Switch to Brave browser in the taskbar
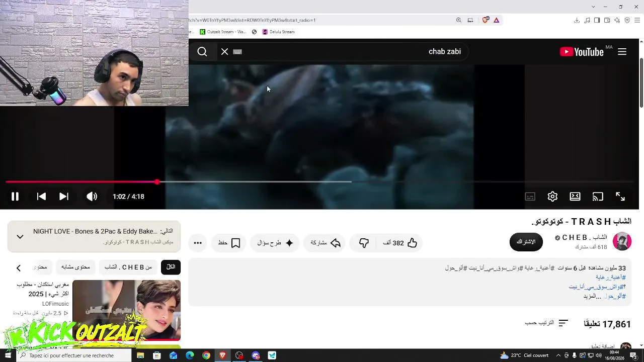This screenshot has width=644, height=362. (222, 355)
